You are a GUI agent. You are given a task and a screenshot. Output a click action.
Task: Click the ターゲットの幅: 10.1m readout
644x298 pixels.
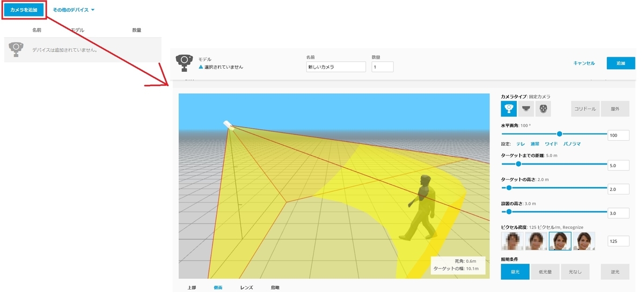coord(456,268)
